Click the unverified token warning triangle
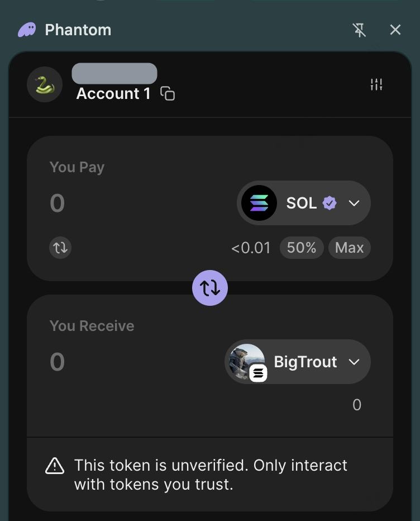420x521 pixels. point(55,466)
